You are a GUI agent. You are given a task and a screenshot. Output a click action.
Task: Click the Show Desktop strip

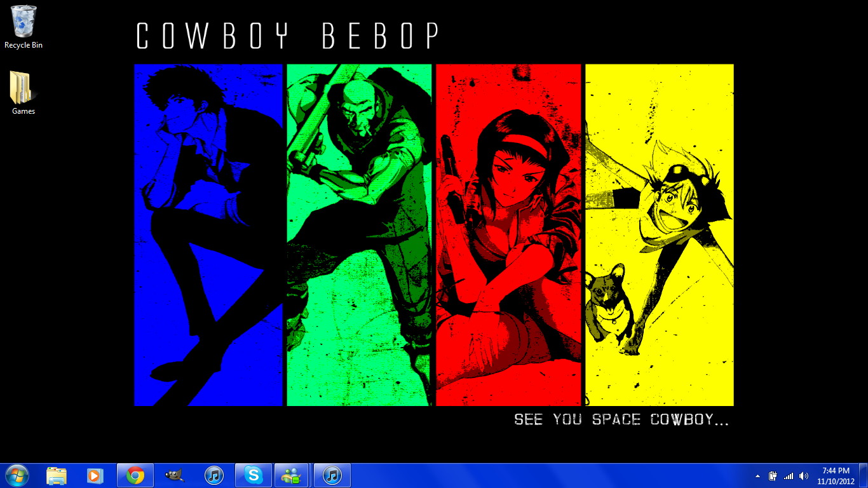pyautogui.click(x=864, y=475)
